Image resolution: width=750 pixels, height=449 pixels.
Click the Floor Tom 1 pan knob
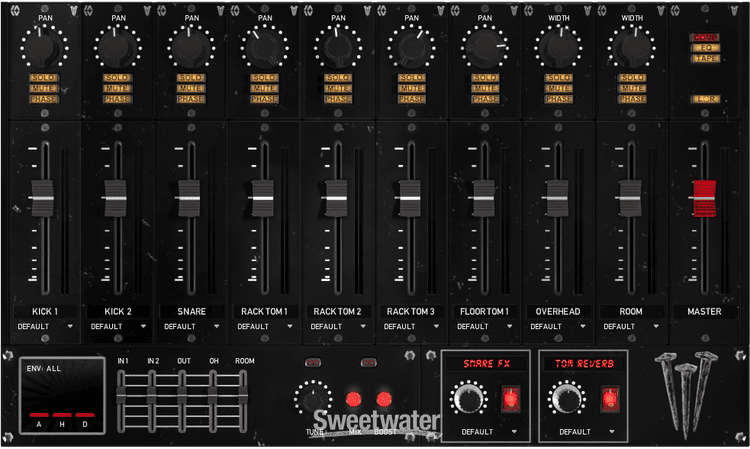(485, 47)
